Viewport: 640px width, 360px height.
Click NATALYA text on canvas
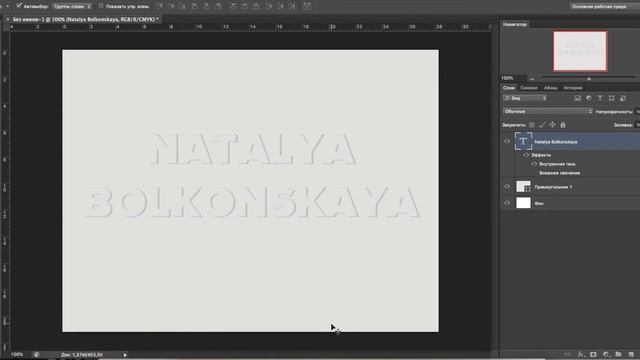(253, 149)
